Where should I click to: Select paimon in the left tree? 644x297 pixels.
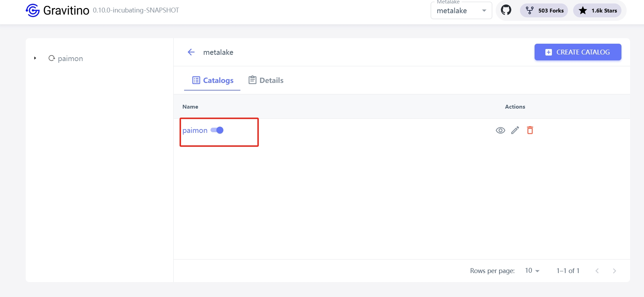coord(71,58)
